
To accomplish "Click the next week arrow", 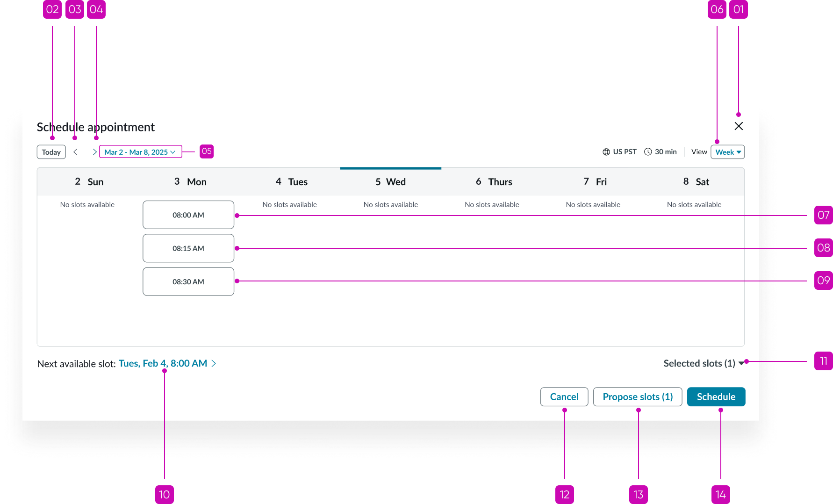I will (95, 151).
